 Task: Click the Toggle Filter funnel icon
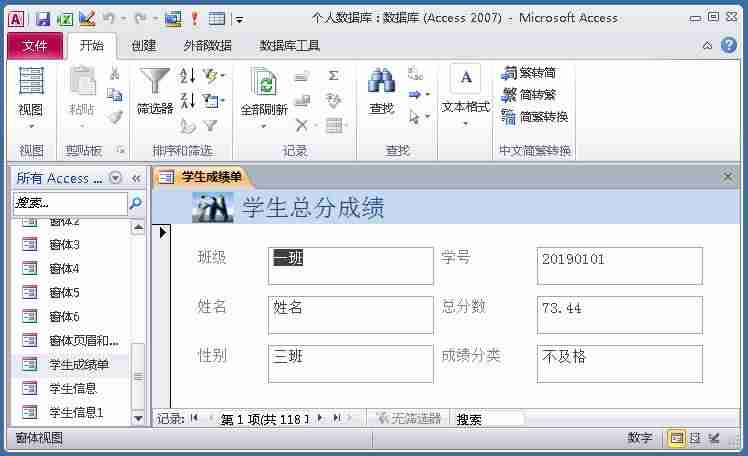click(210, 125)
